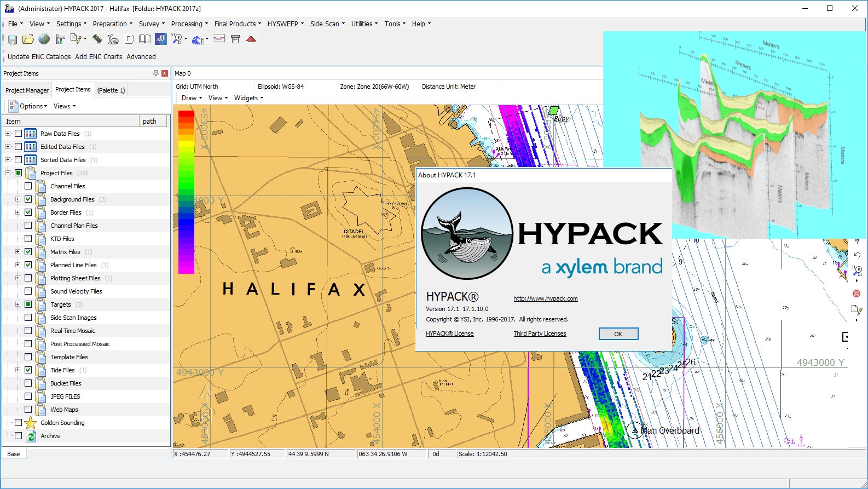
Task: Open the globe geodesy icon
Action: [x=44, y=39]
